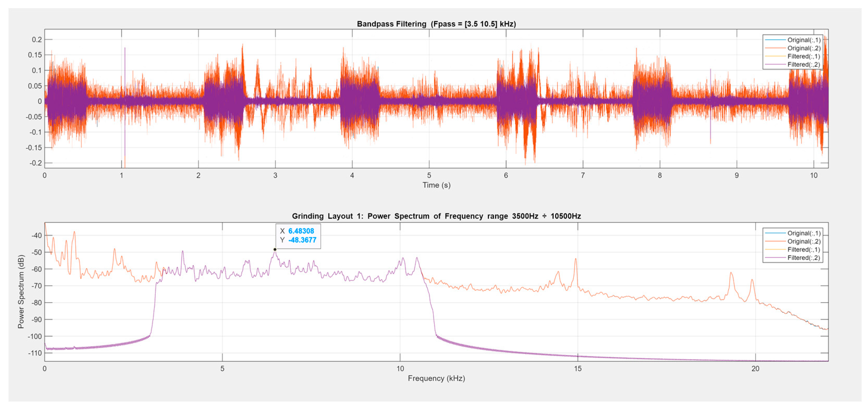Click the Filtered(:,2) entry in top legend

tap(803, 64)
